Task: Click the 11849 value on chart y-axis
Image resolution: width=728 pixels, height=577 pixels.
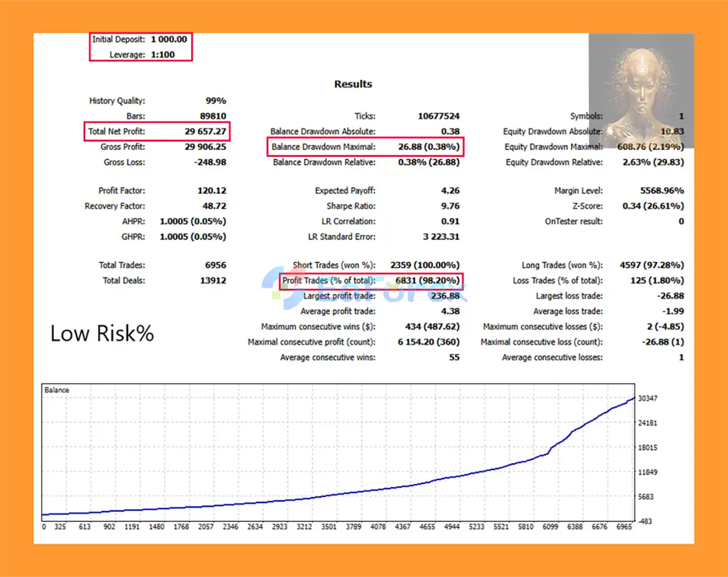Action: click(647, 472)
